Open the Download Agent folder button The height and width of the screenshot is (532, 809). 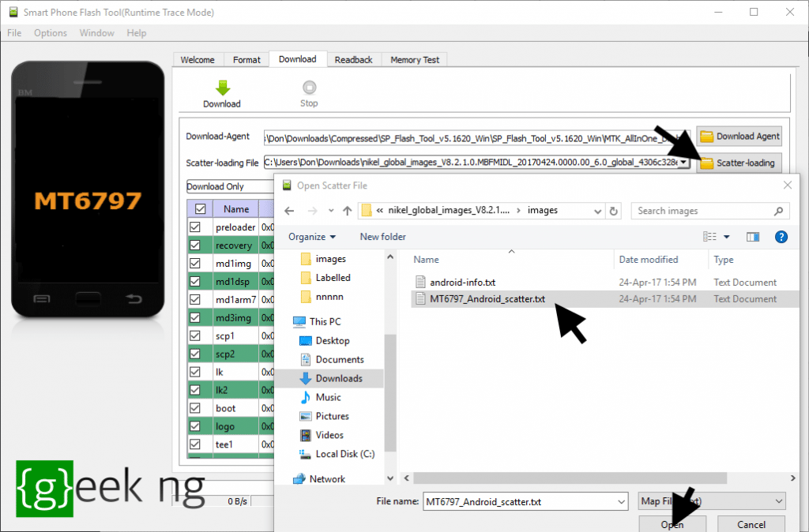point(739,136)
